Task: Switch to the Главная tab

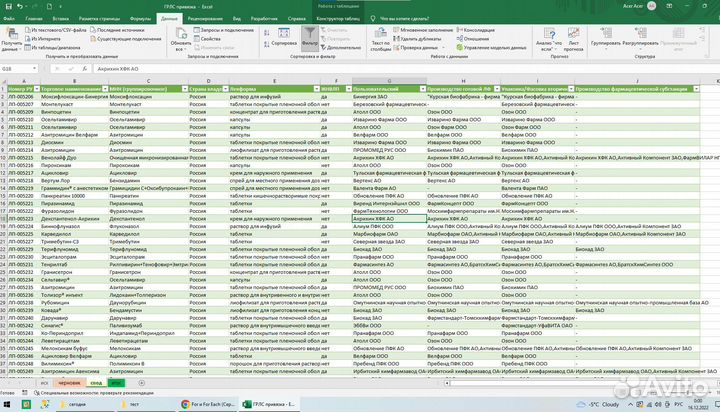Action: point(34,18)
